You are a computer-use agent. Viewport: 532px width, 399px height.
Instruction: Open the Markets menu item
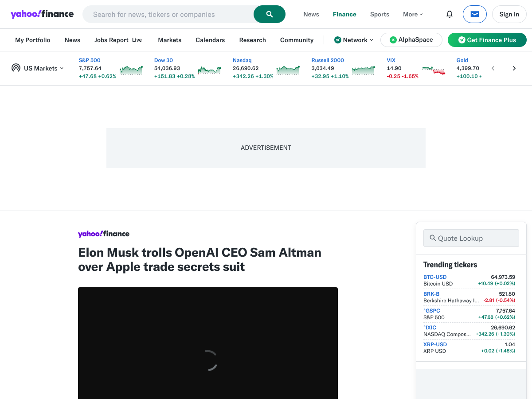pyautogui.click(x=170, y=40)
